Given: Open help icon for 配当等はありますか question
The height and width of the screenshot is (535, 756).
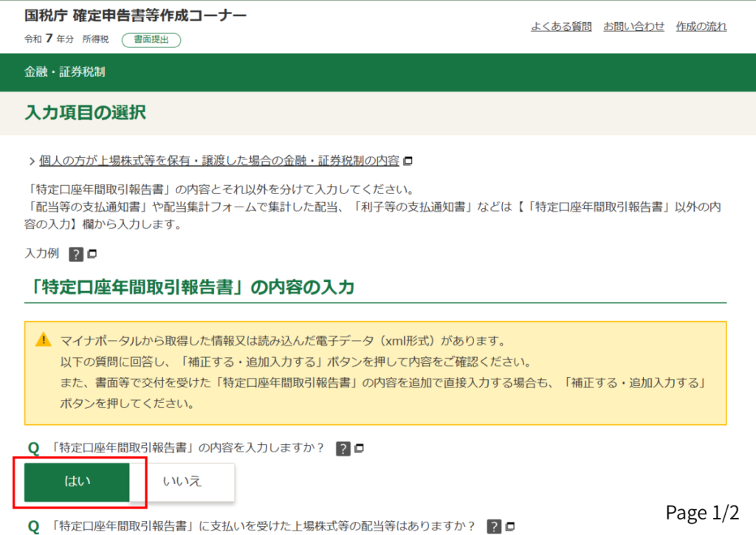Looking at the screenshot, I should [495, 526].
